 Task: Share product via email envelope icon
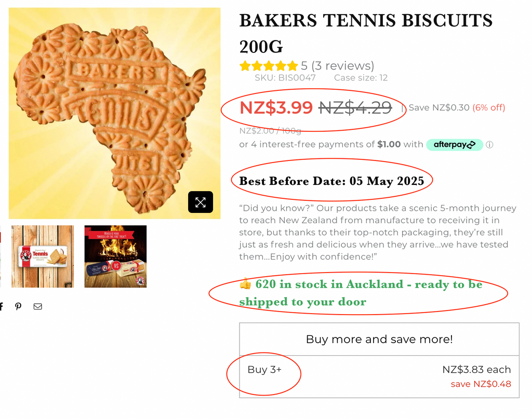pyautogui.click(x=38, y=306)
